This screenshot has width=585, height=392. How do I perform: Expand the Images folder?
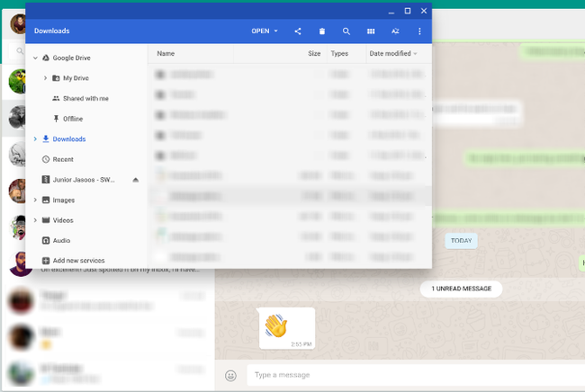tap(35, 200)
